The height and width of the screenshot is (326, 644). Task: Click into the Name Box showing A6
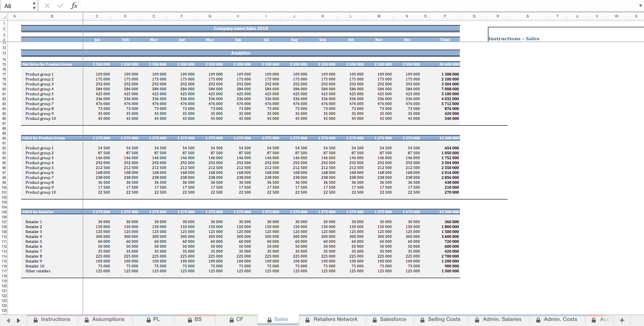pyautogui.click(x=17, y=6)
